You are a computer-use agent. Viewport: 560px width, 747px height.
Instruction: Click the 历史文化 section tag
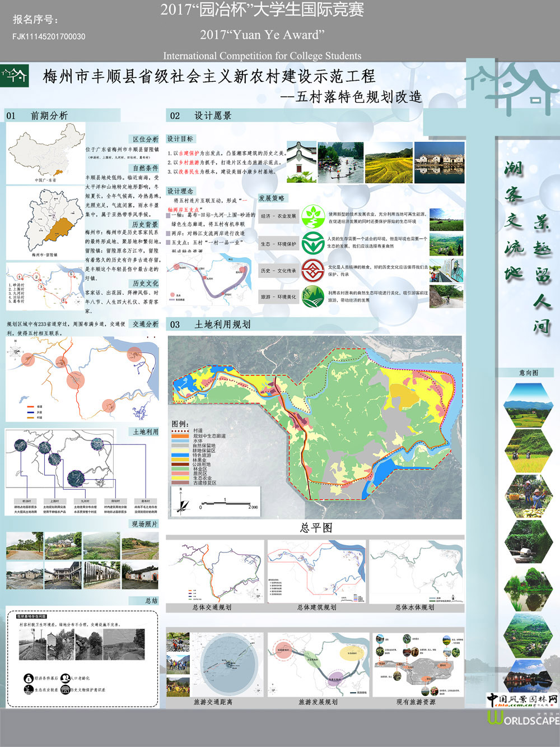coord(145,284)
